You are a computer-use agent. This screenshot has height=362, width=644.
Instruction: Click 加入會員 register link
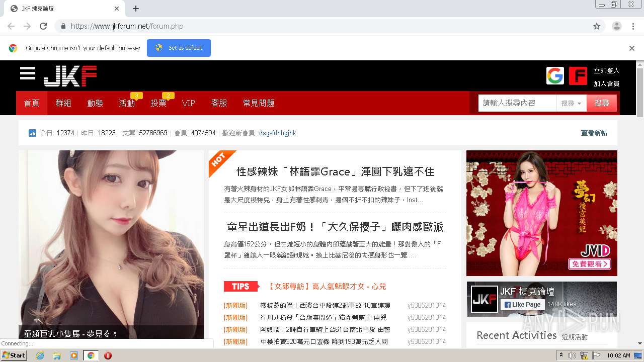(606, 84)
